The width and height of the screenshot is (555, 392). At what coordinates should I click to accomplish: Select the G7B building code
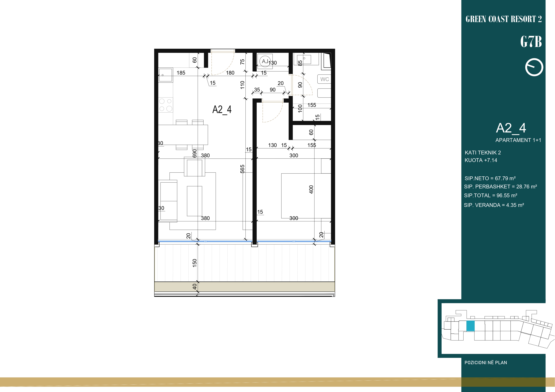(531, 42)
